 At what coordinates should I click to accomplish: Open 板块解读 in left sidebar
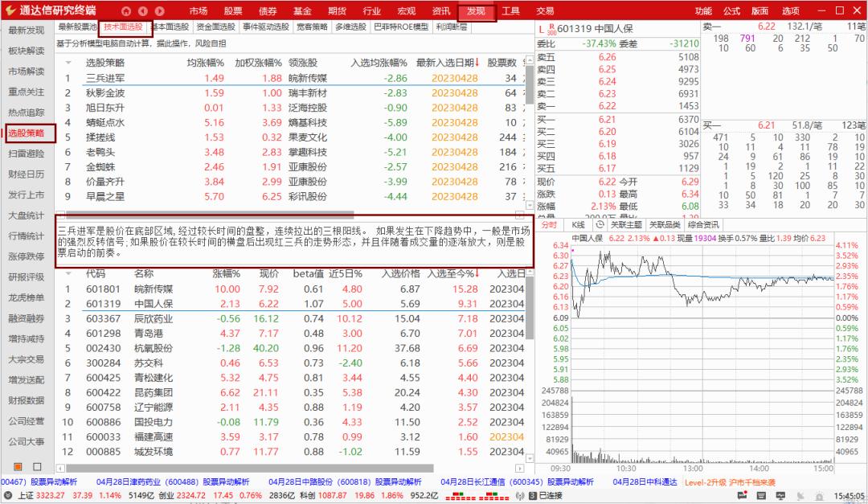point(26,51)
